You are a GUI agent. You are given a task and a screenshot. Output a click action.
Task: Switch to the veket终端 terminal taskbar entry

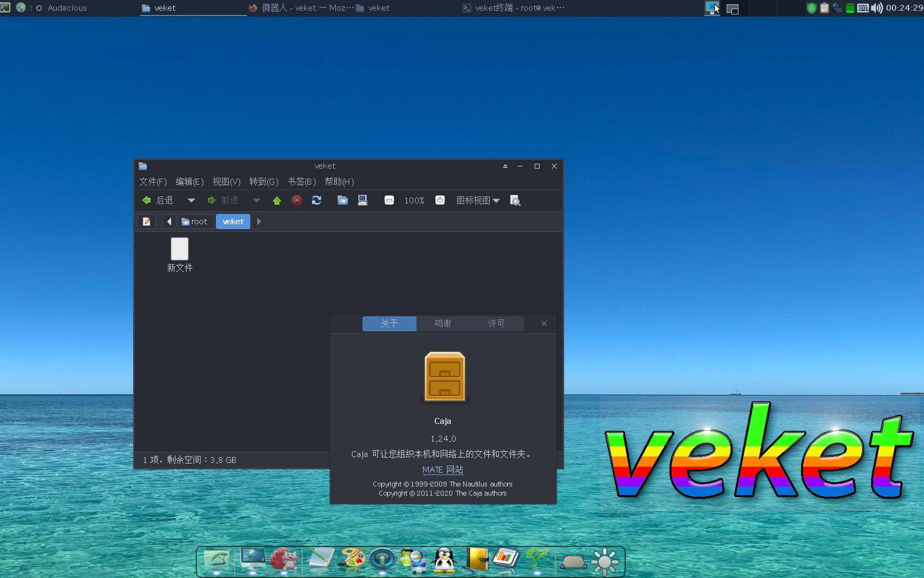click(x=513, y=8)
